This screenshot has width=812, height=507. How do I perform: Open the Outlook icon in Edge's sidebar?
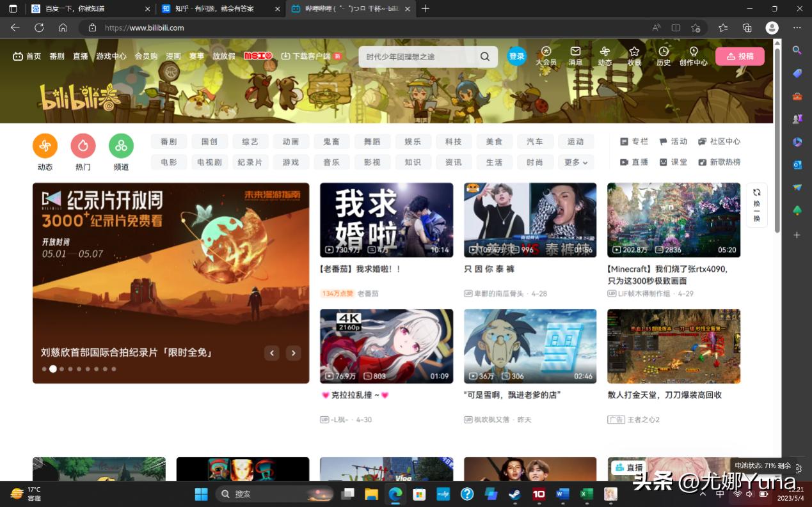click(x=796, y=165)
